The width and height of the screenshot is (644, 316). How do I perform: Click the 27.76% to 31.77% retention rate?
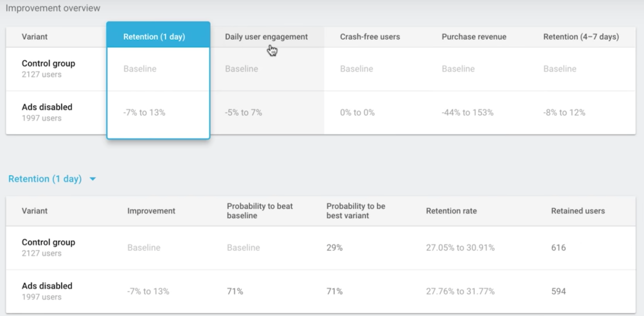click(x=460, y=291)
